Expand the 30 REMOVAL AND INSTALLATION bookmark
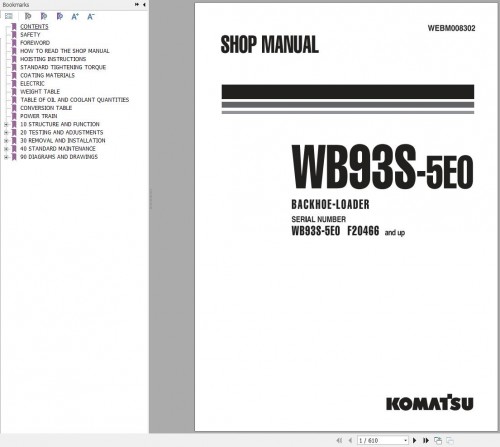 [x=6, y=141]
